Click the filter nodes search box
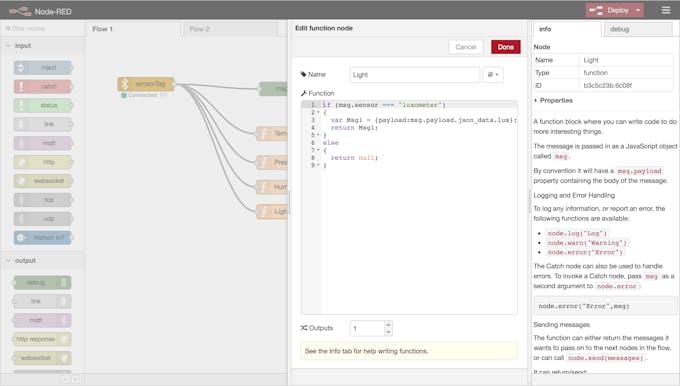Image resolution: width=680 pixels, height=386 pixels. pyautogui.click(x=42, y=29)
